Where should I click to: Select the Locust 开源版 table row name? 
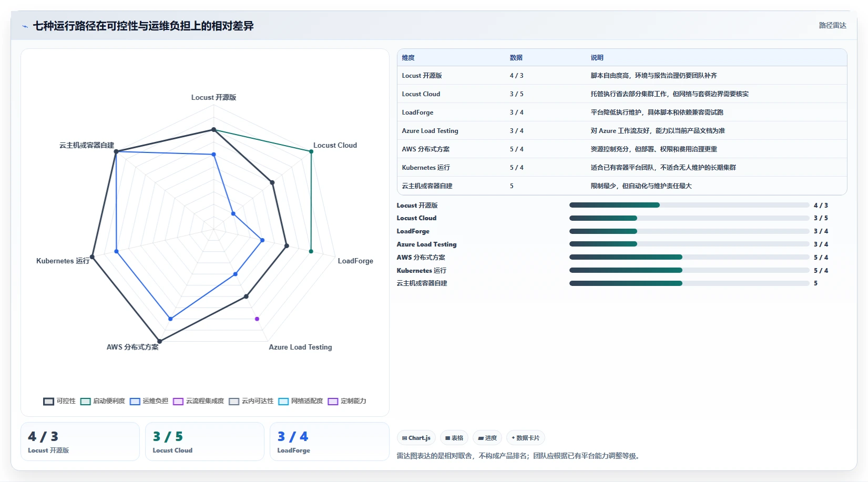click(422, 76)
